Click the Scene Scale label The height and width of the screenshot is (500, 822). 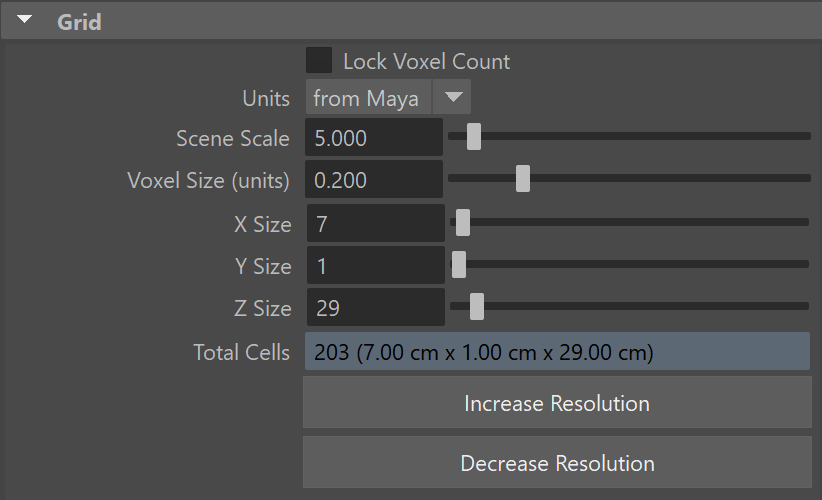click(x=233, y=138)
